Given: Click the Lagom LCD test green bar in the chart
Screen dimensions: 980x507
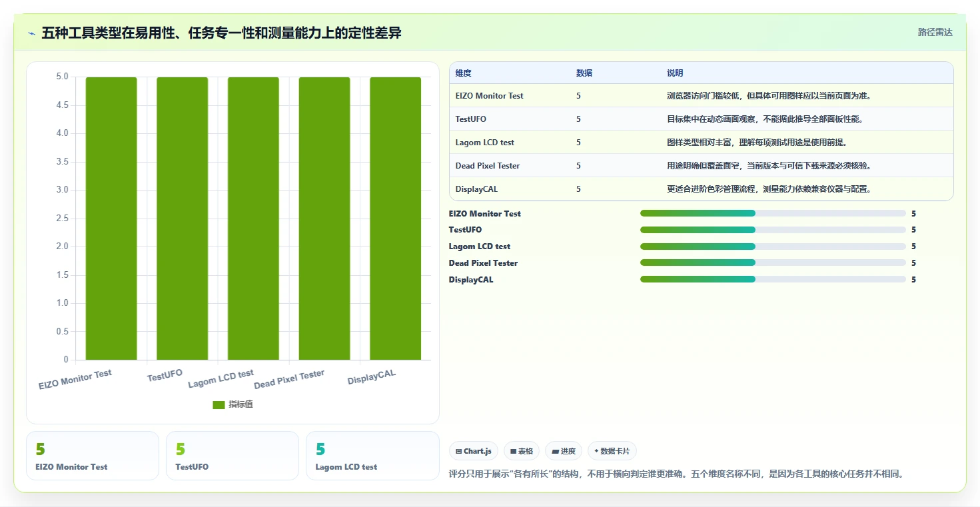Looking at the screenshot, I should click(253, 219).
